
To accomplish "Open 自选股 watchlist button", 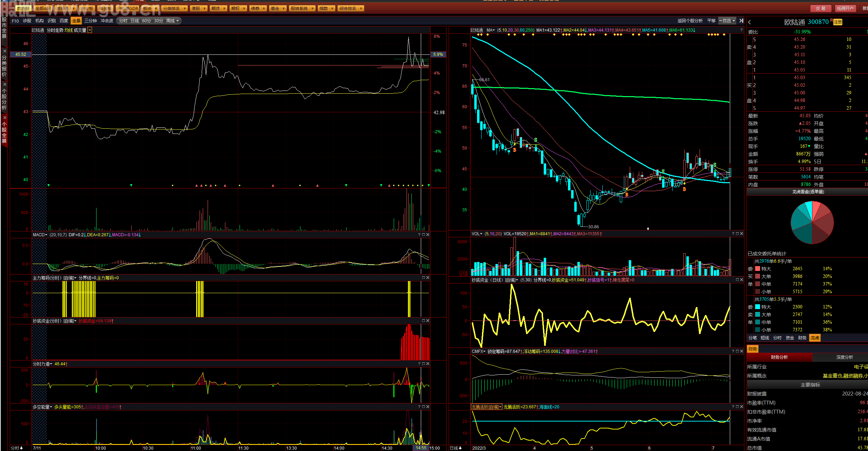I will (x=23, y=8).
